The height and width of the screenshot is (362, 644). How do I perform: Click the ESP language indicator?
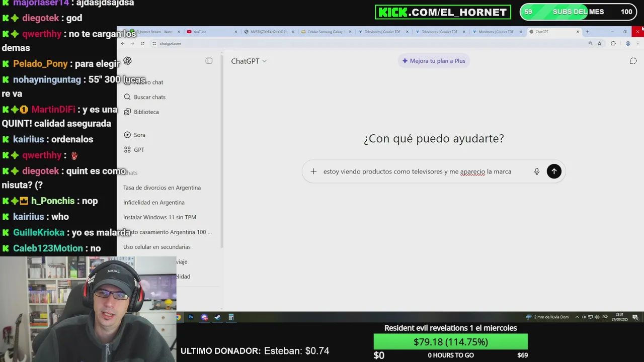point(605,317)
